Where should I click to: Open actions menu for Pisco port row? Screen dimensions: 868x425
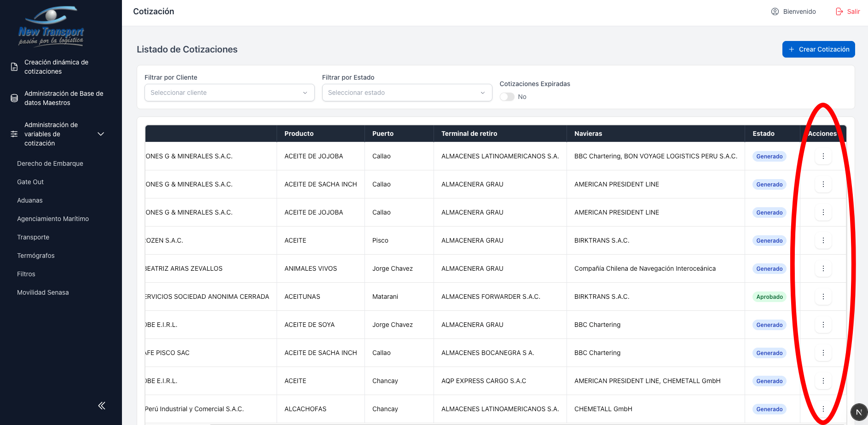[823, 240]
